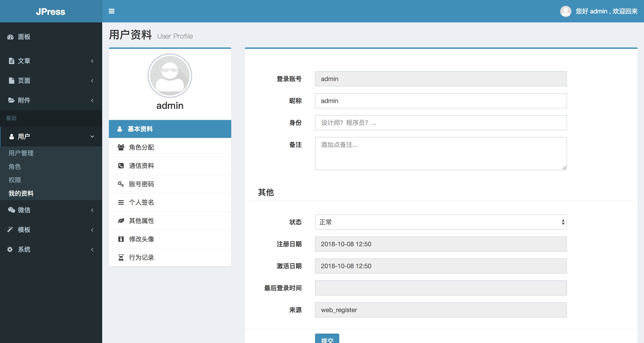Viewport: 644px width, 343px height.
Task: Click the gear 系统 icon
Action: point(10,249)
